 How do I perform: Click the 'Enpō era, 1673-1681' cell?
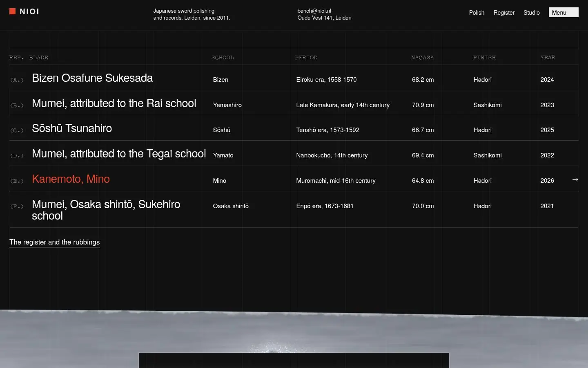[325, 206]
